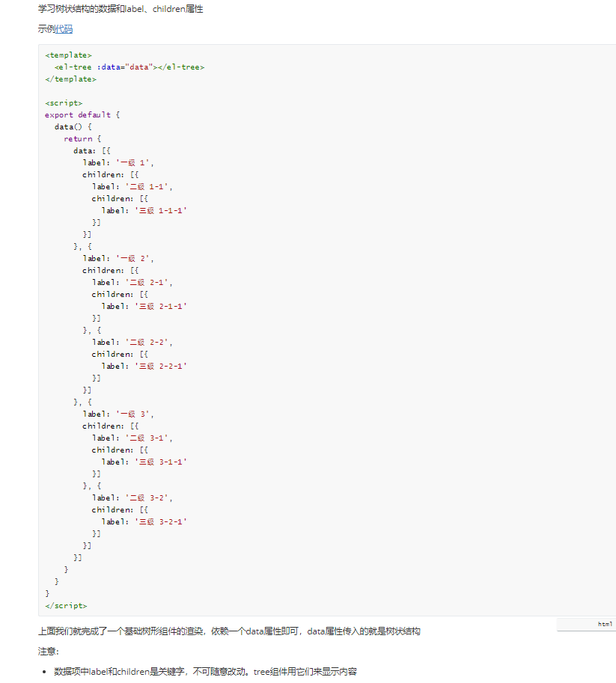Click the heading text about label、children属性
616x683 pixels.
[121, 9]
